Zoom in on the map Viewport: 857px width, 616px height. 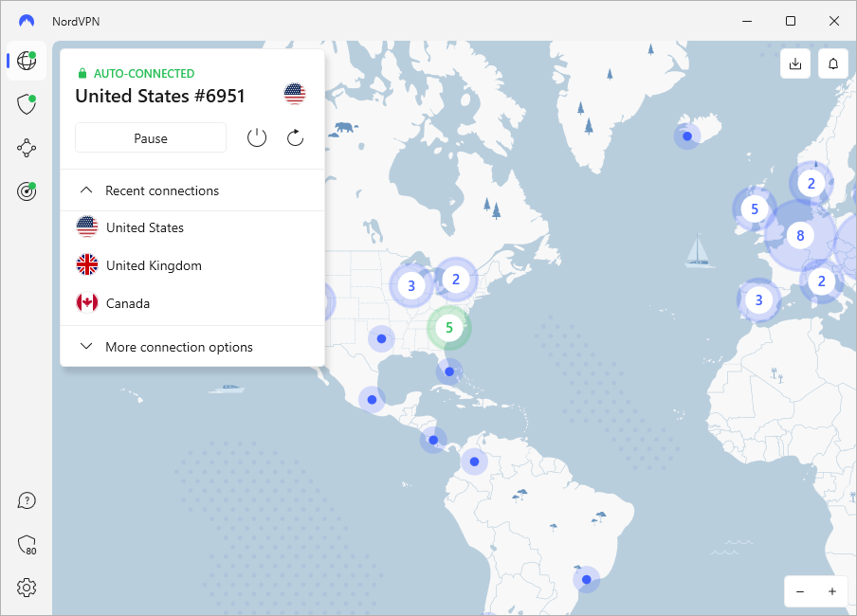point(832,590)
